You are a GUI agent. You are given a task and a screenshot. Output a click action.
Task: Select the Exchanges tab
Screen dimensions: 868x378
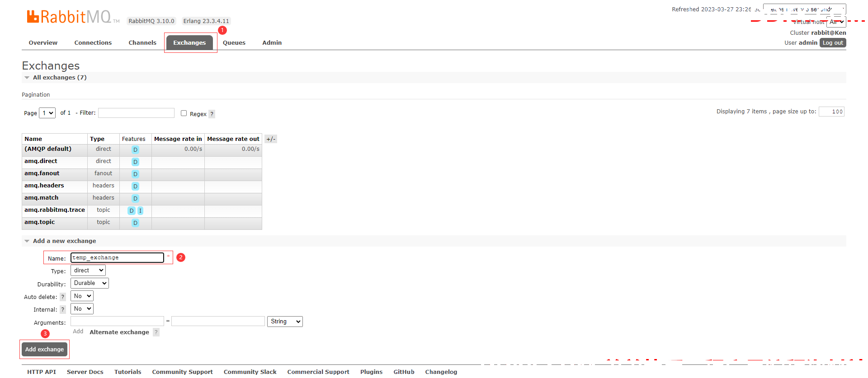pos(189,42)
